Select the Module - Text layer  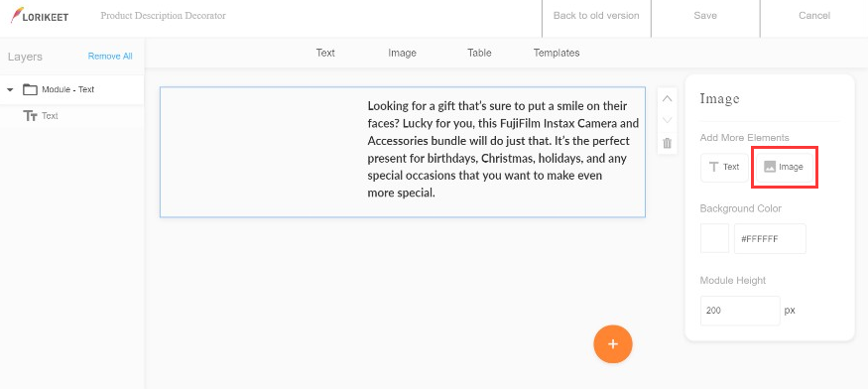[x=72, y=89]
